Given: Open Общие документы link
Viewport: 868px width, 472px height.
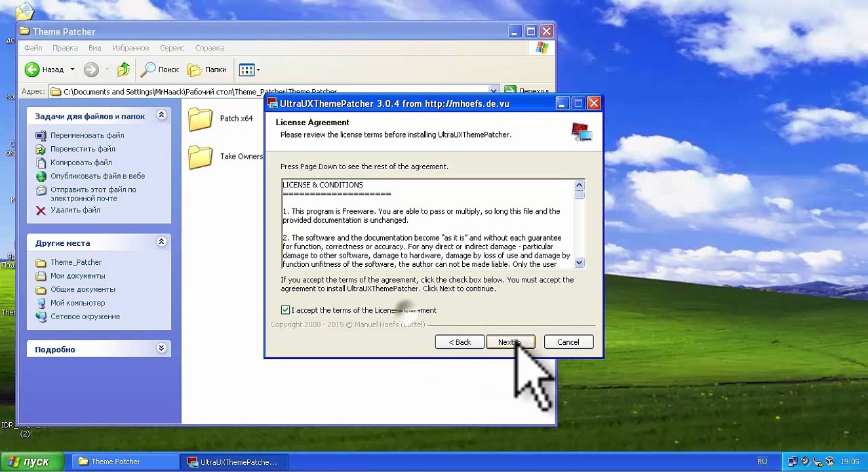Looking at the screenshot, I should click(83, 290).
